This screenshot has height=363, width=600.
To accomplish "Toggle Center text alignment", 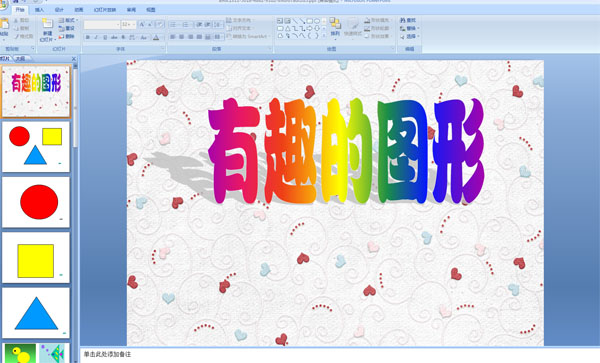I will [181, 37].
